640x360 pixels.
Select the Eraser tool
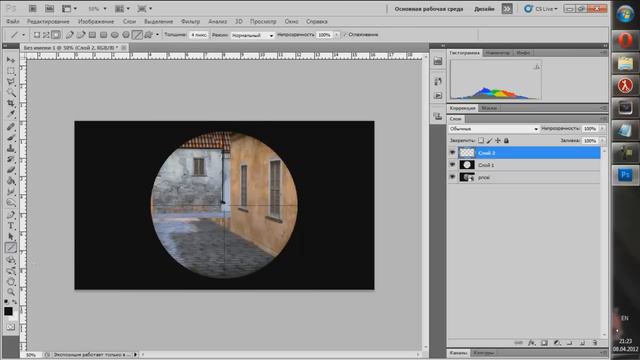coord(11,170)
